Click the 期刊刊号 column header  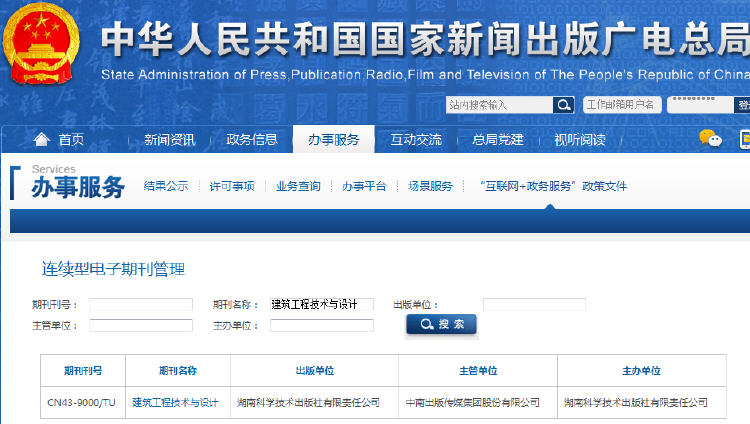[x=83, y=370]
